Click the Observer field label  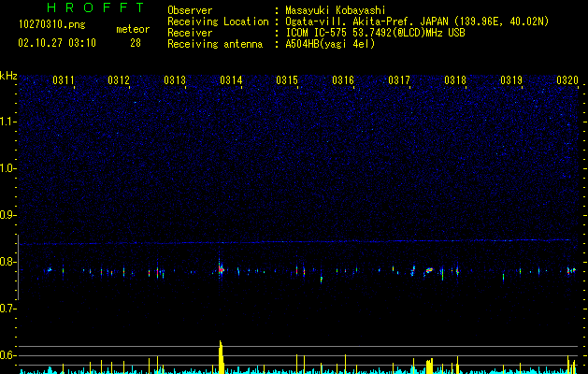click(x=190, y=10)
